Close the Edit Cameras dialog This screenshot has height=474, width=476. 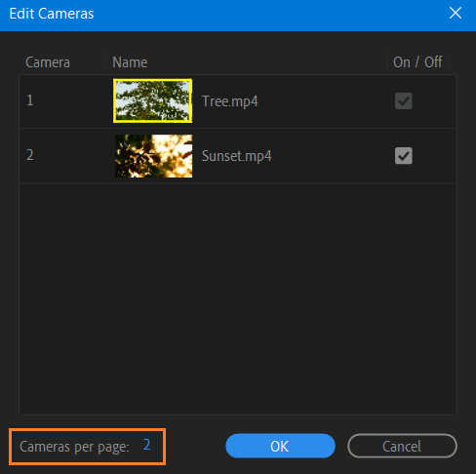456,14
